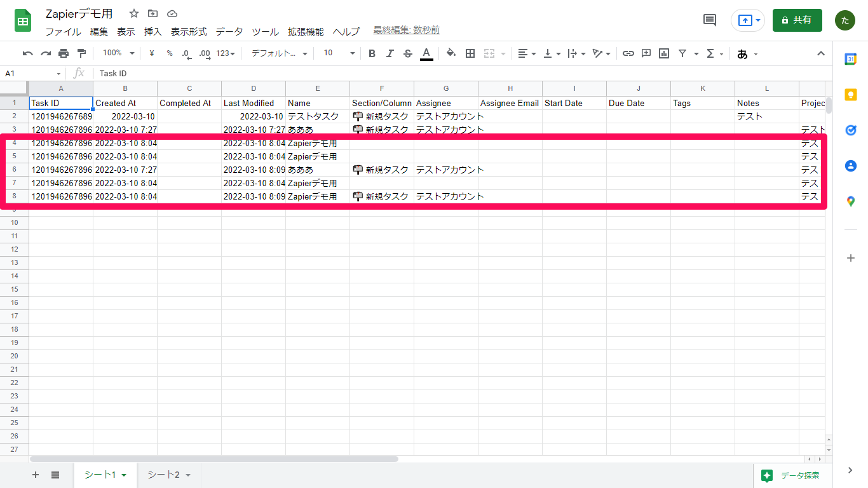Open the 123 number format dropdown

pyautogui.click(x=226, y=53)
